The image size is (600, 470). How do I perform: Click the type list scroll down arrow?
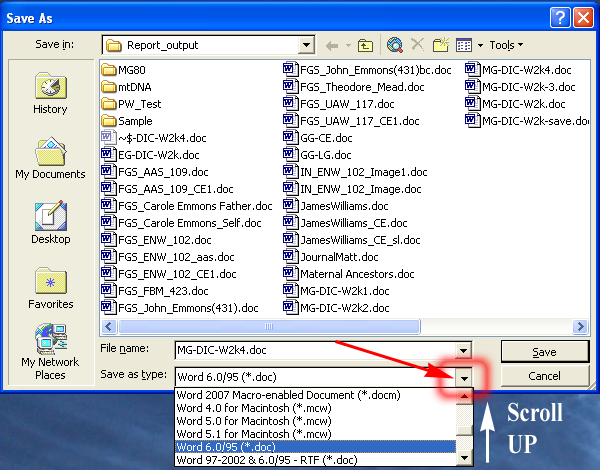coord(464,458)
